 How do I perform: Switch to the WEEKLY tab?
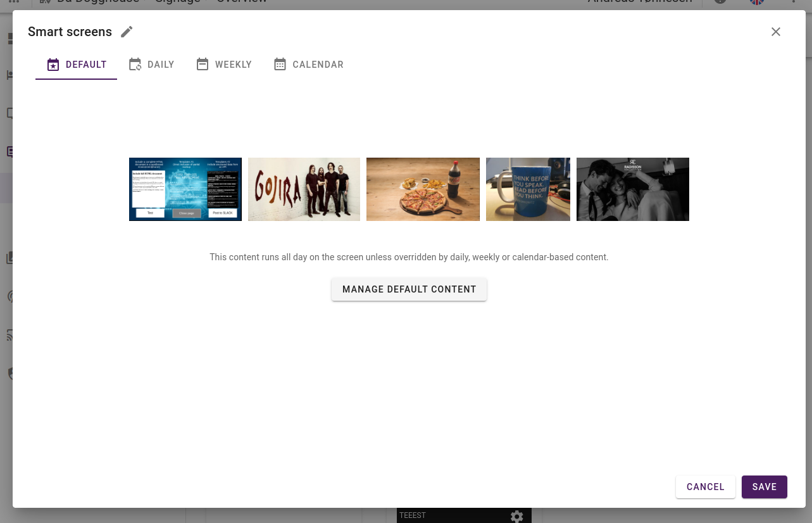click(223, 64)
